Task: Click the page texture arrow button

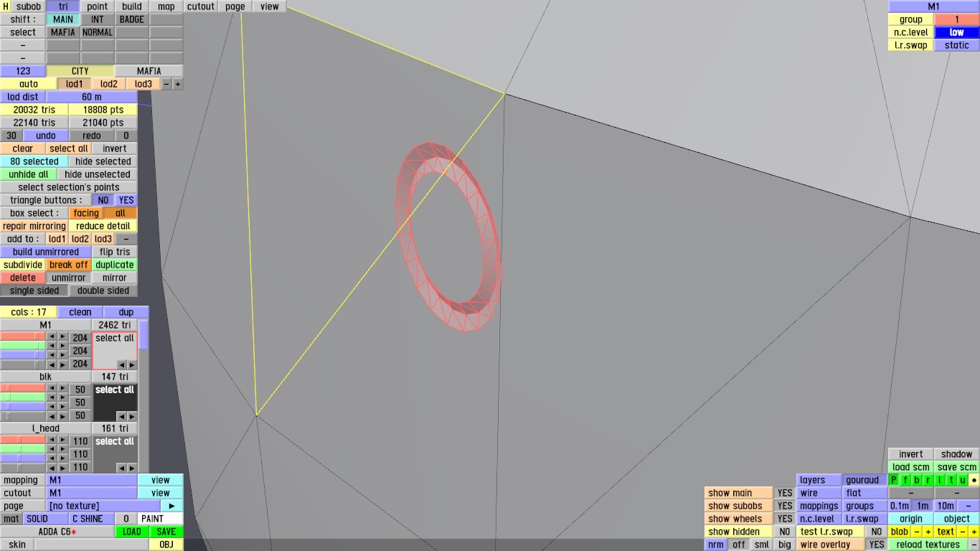Action: coord(172,506)
